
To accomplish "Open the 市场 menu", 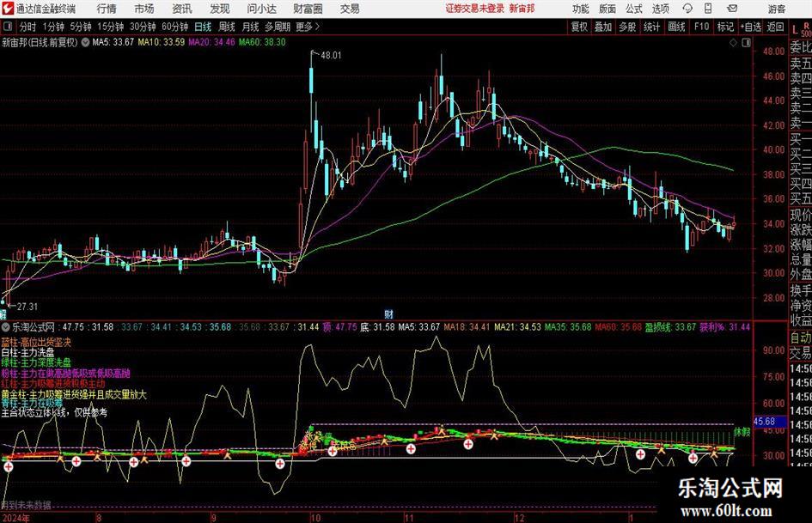I will point(144,9).
